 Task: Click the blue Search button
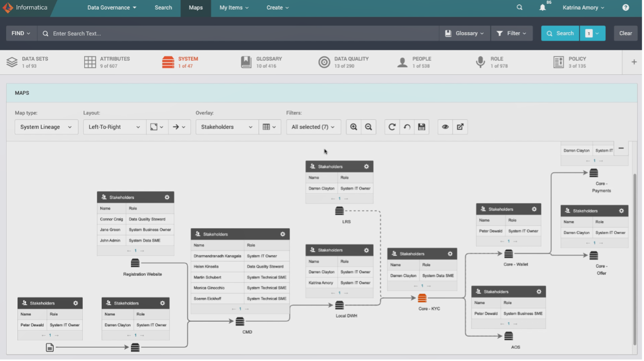point(560,33)
